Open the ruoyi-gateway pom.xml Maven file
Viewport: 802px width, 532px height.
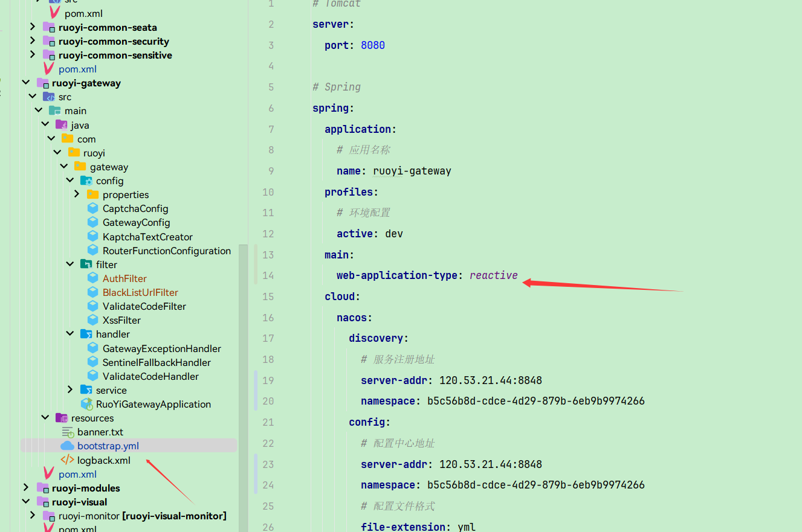(x=77, y=473)
